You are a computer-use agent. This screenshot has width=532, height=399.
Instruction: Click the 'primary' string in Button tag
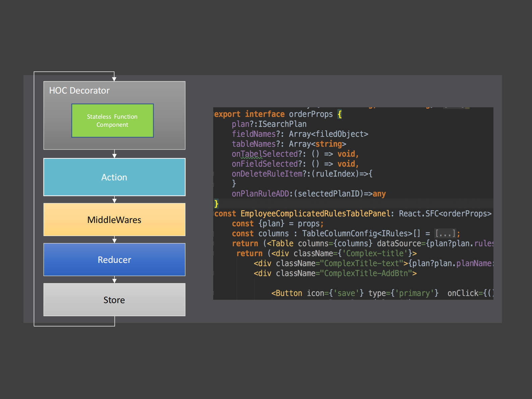coord(414,293)
